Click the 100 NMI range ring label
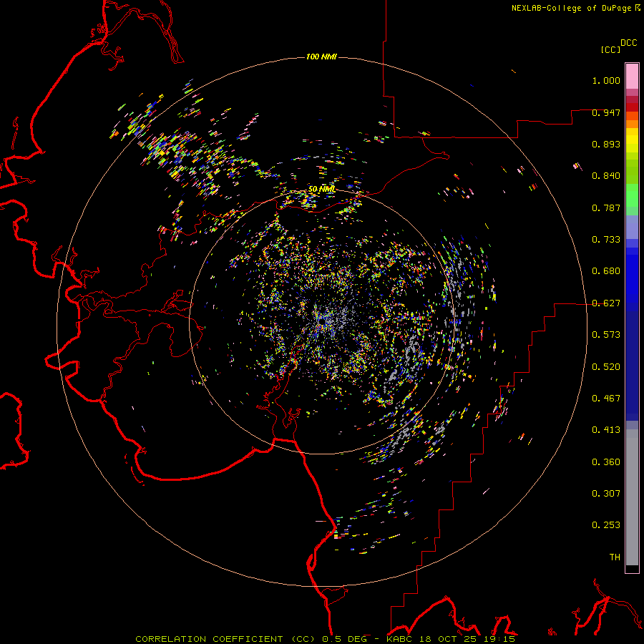 tap(321, 57)
